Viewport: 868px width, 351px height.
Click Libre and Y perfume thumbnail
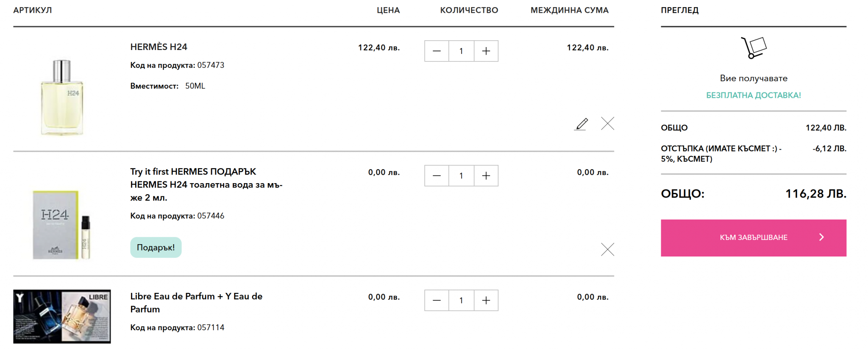pyautogui.click(x=62, y=316)
